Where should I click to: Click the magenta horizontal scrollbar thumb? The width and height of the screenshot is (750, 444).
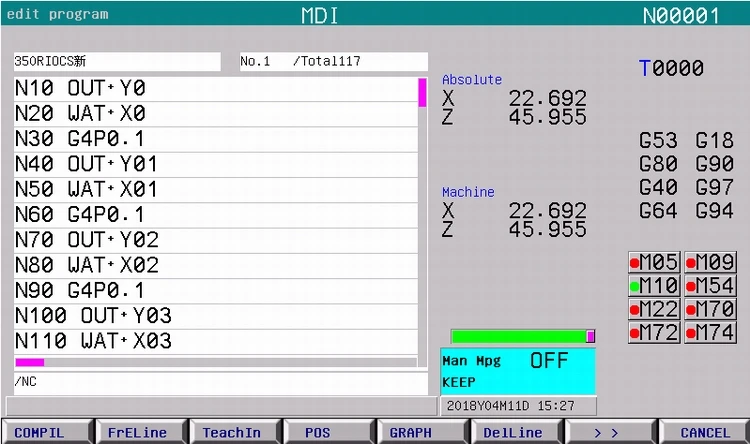[x=29, y=362]
